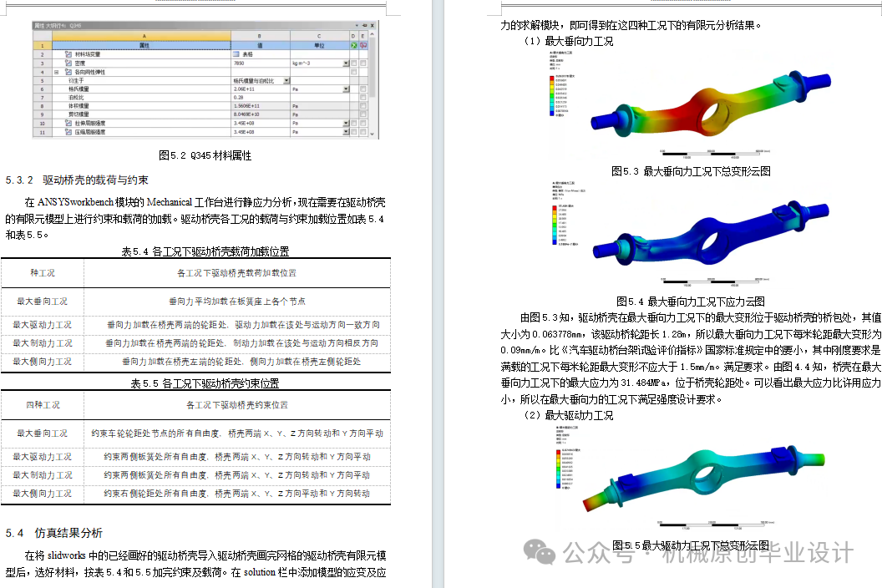Toggle the column E checkbox for 体积模量

[362, 106]
